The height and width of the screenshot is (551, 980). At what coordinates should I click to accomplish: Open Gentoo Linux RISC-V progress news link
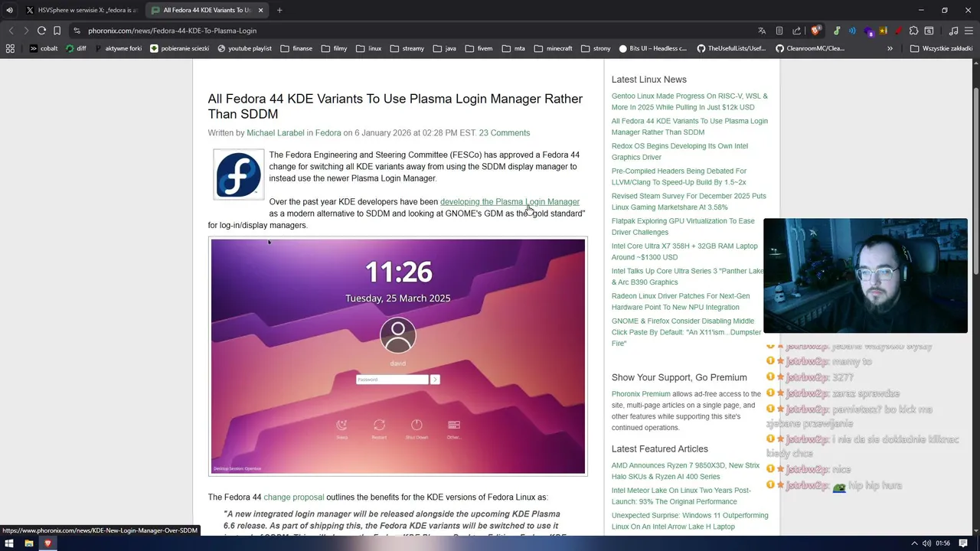(690, 102)
